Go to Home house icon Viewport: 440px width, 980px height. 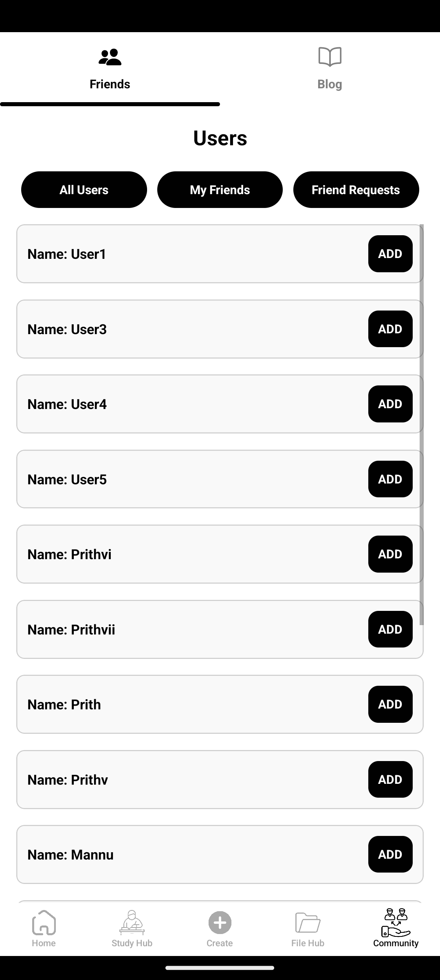point(44,922)
